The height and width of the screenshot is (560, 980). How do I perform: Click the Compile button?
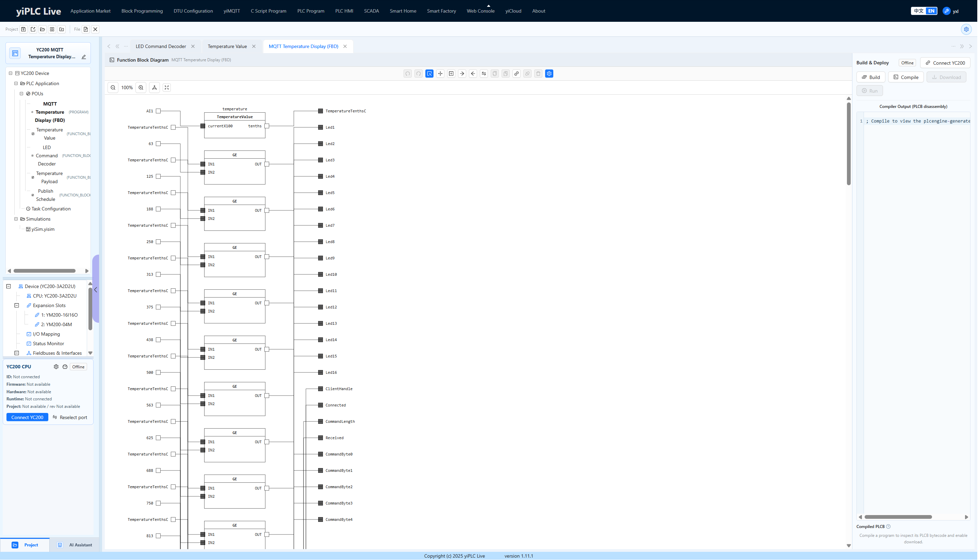(906, 77)
